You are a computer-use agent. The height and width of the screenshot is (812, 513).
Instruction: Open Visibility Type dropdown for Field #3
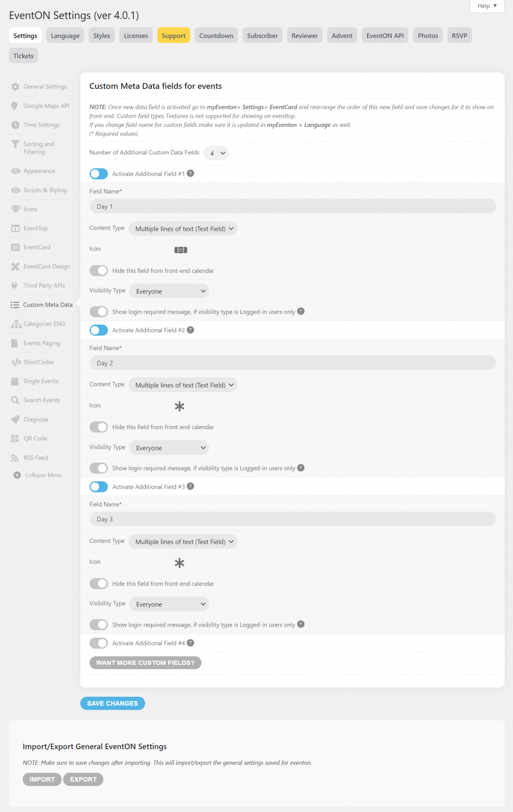pos(169,604)
